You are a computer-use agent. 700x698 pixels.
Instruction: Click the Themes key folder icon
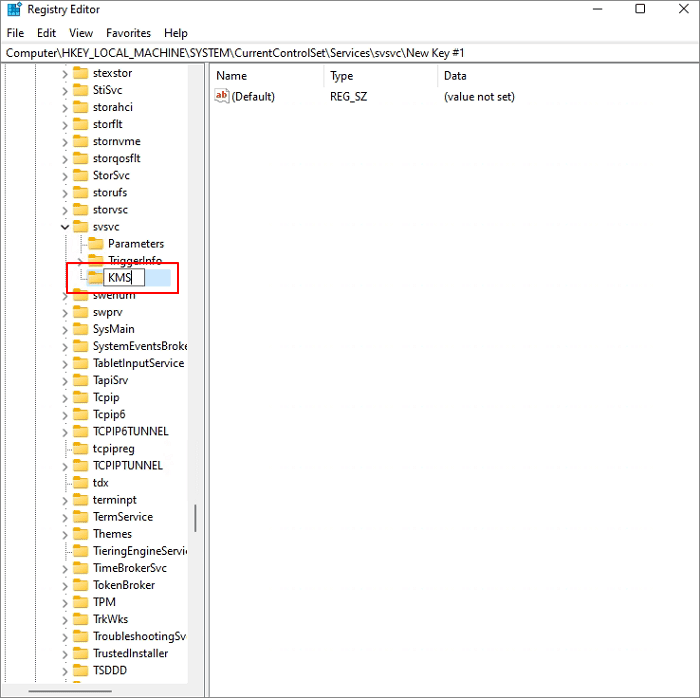point(81,534)
